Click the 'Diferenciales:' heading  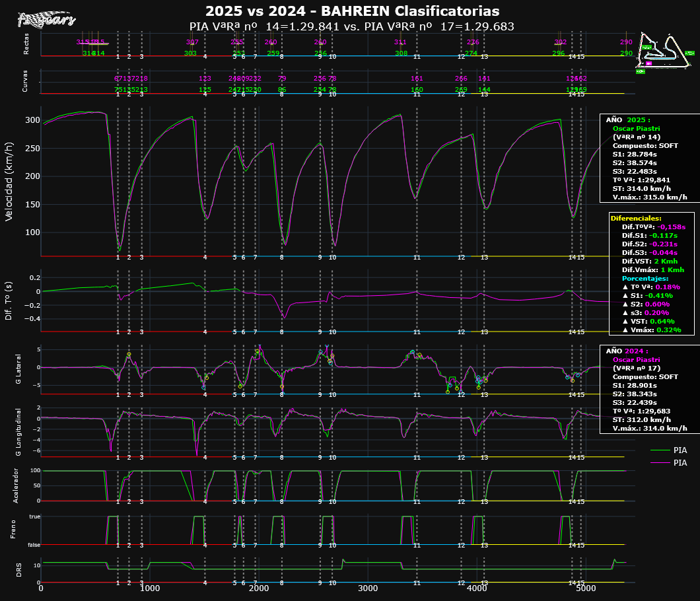pyautogui.click(x=636, y=219)
